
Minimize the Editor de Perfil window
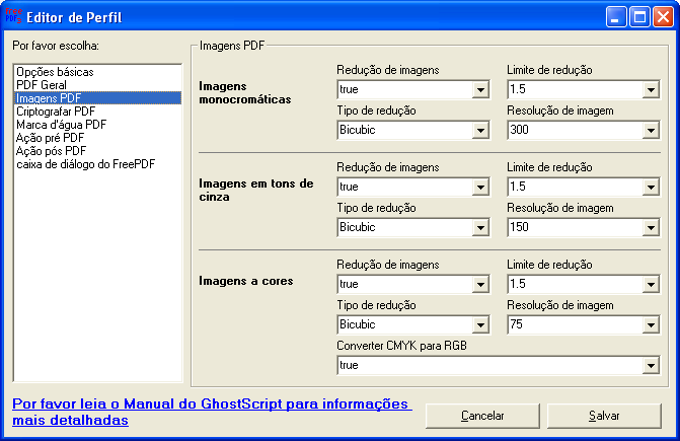(616, 17)
